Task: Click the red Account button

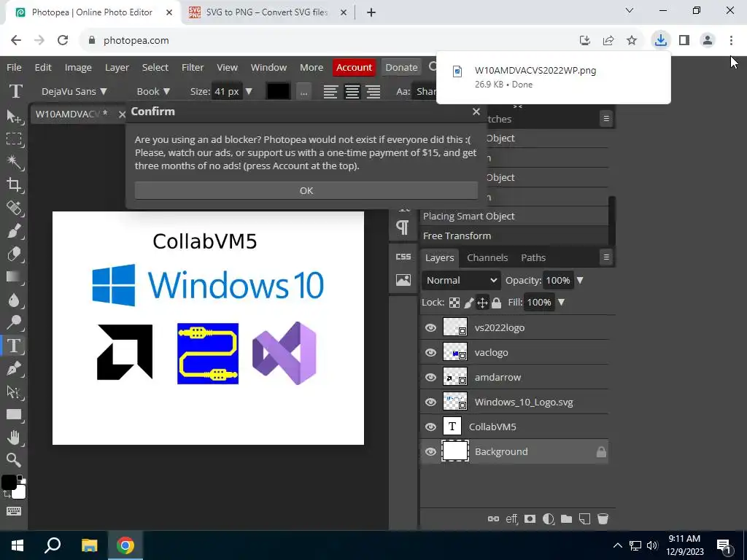Action: pyautogui.click(x=354, y=68)
